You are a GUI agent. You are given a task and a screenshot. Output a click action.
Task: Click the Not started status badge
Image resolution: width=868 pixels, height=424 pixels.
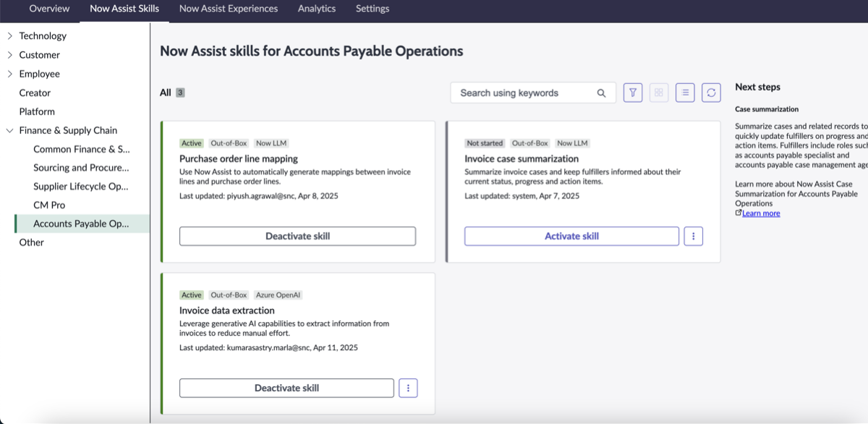[x=485, y=143]
